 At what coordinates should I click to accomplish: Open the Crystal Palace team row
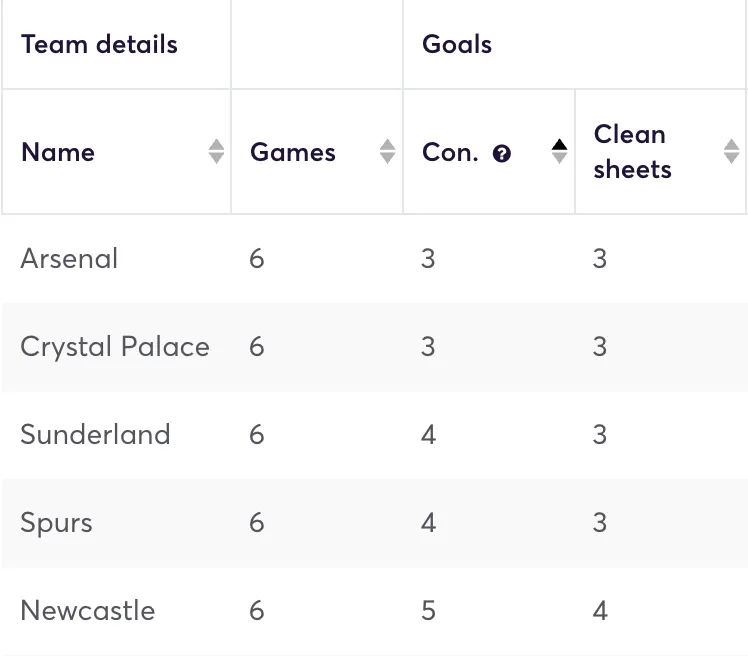(x=115, y=347)
